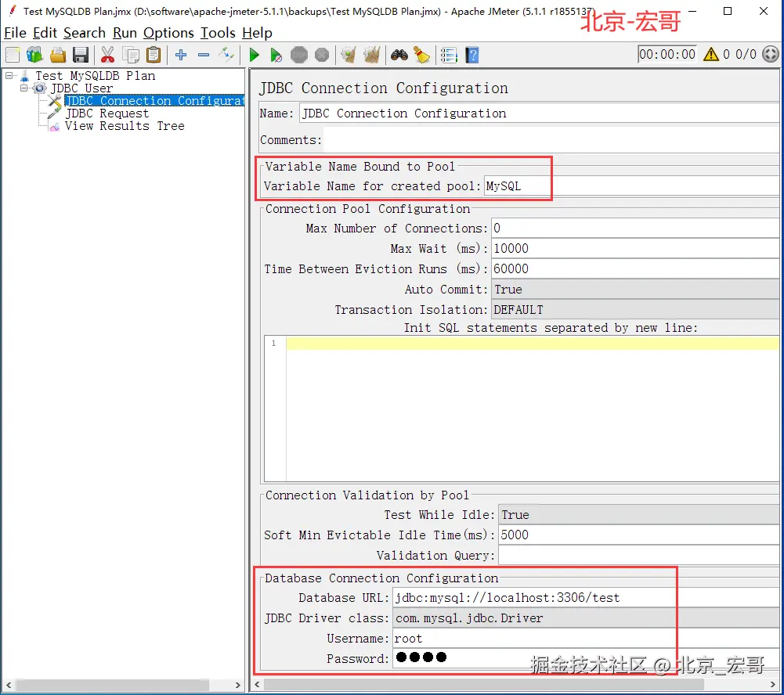Click Start no pauses icon
Image resolution: width=784 pixels, height=695 pixels.
click(x=276, y=55)
